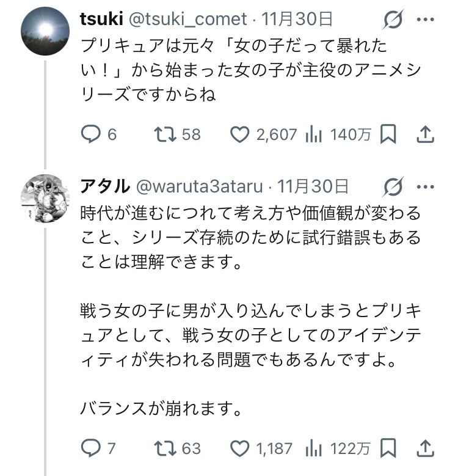The height and width of the screenshot is (476, 458).
Task: Like アタル's post with 1,187 likes
Action: [x=241, y=449]
